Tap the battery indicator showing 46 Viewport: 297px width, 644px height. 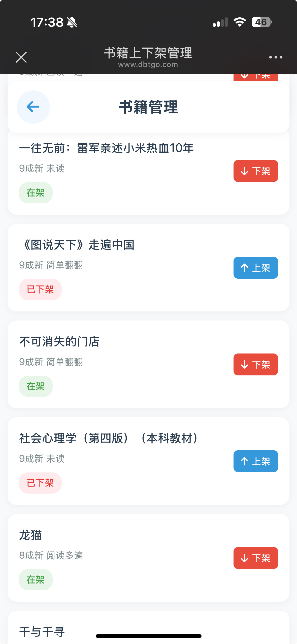click(x=261, y=22)
